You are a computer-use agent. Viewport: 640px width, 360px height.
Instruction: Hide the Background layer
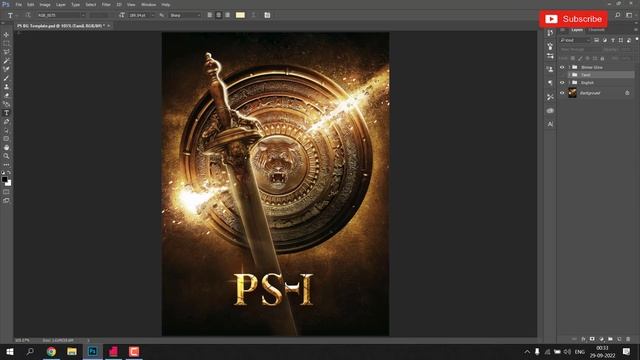tap(562, 93)
